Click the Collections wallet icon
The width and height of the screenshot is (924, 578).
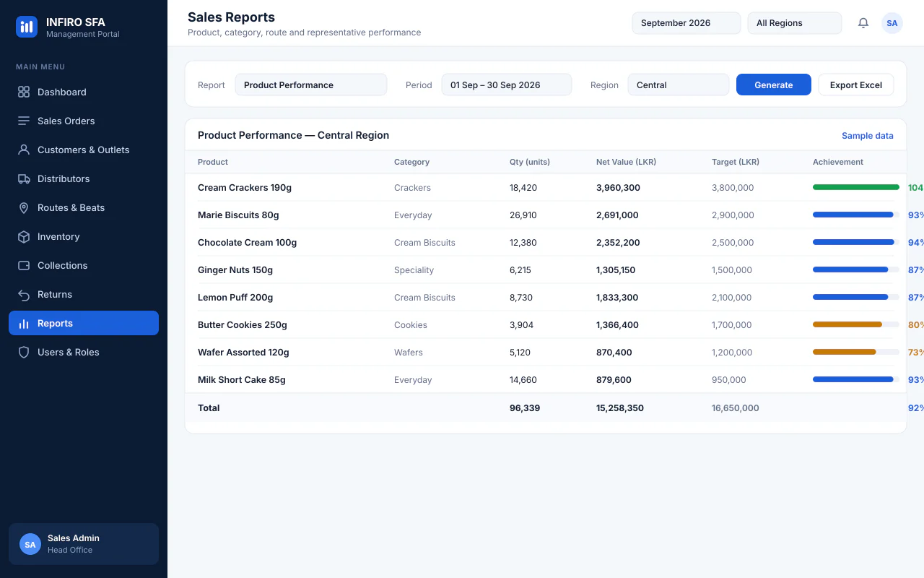coord(24,265)
